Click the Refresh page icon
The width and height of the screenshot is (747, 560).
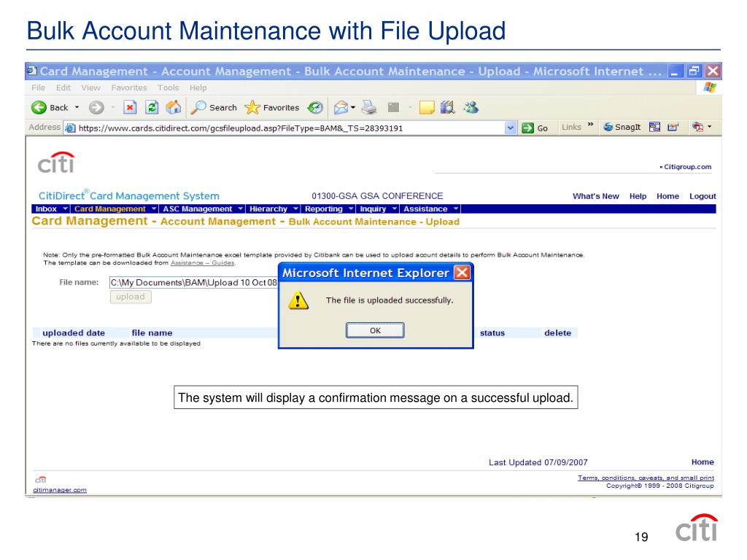152,107
